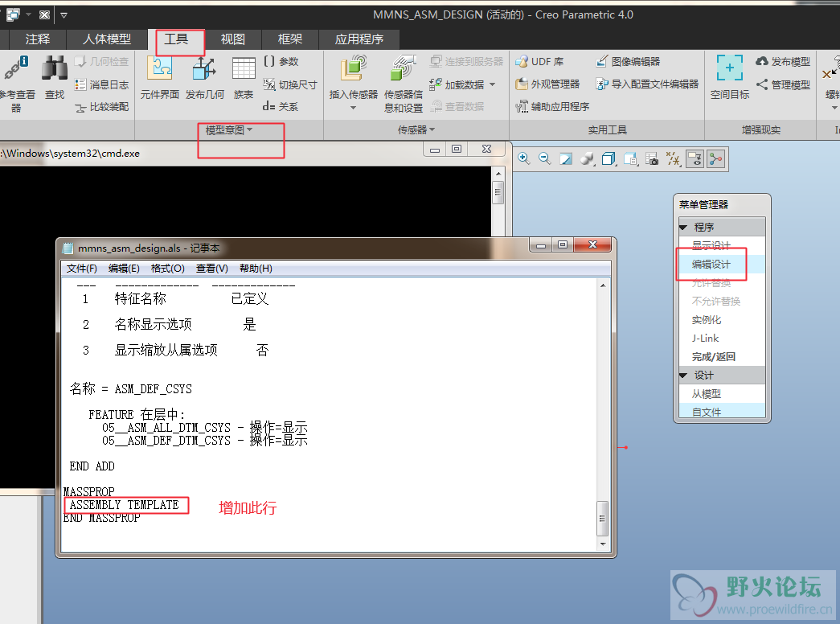
Task: Open saved orientations cube icon
Action: [x=608, y=158]
